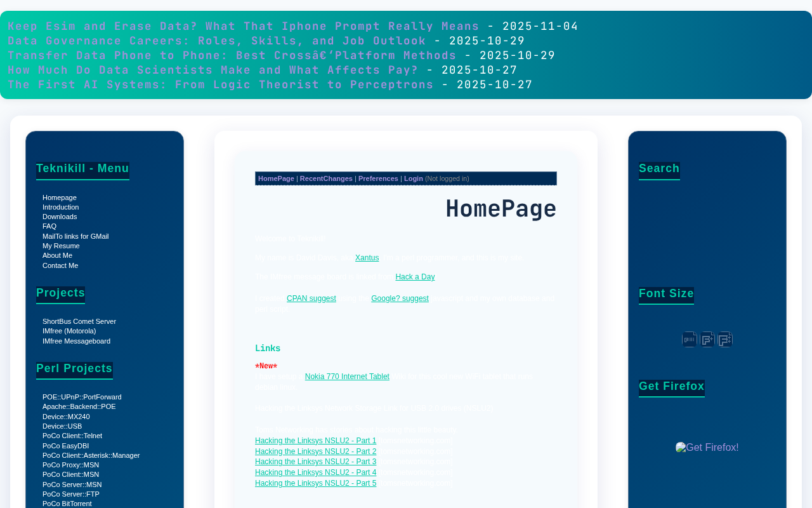Open the PoCo EasyDBI project
The width and height of the screenshot is (812, 508).
click(x=66, y=446)
